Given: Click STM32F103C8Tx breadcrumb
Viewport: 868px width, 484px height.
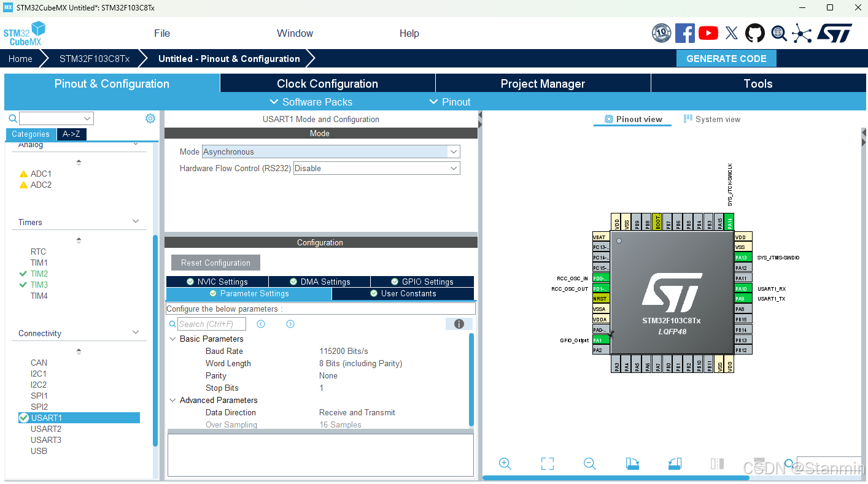Looking at the screenshot, I should (x=95, y=59).
